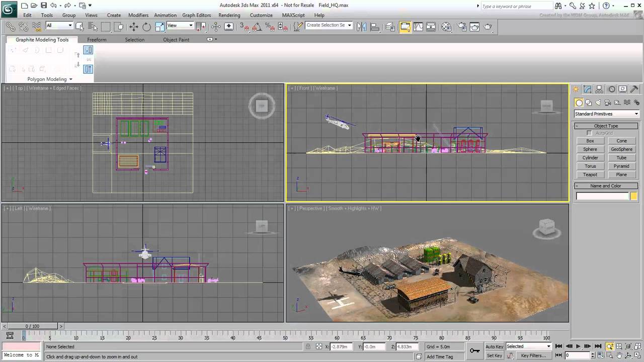Click the Pyramid primitive button
Screen dimensions: 644x362
[x=622, y=166]
